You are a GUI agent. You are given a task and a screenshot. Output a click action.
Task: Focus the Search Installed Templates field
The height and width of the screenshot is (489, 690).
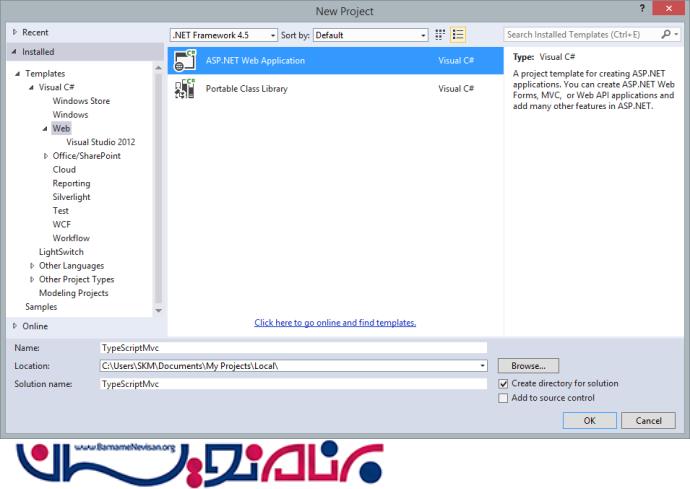click(x=582, y=34)
